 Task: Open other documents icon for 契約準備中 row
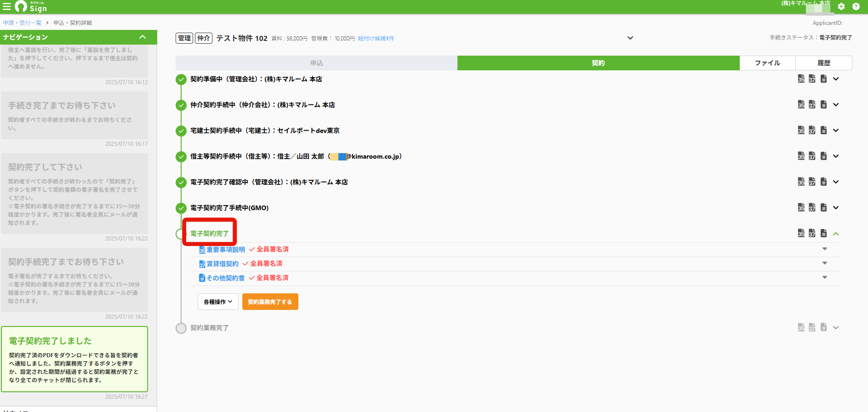click(x=824, y=79)
